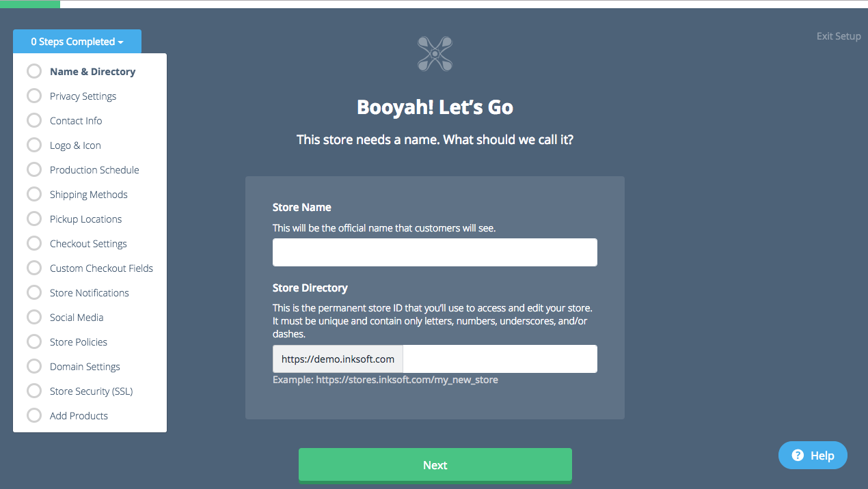Click the Production Schedule step circle
Viewport: 868px width, 489px height.
(x=34, y=169)
